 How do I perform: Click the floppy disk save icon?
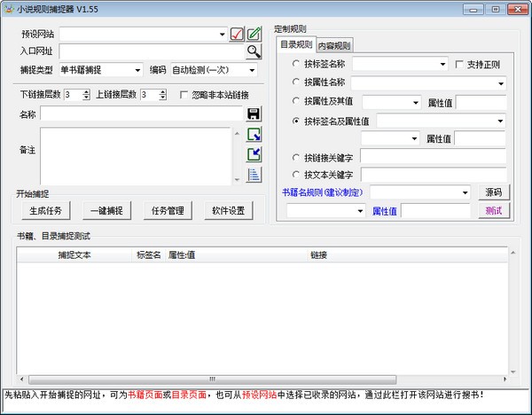[x=254, y=114]
